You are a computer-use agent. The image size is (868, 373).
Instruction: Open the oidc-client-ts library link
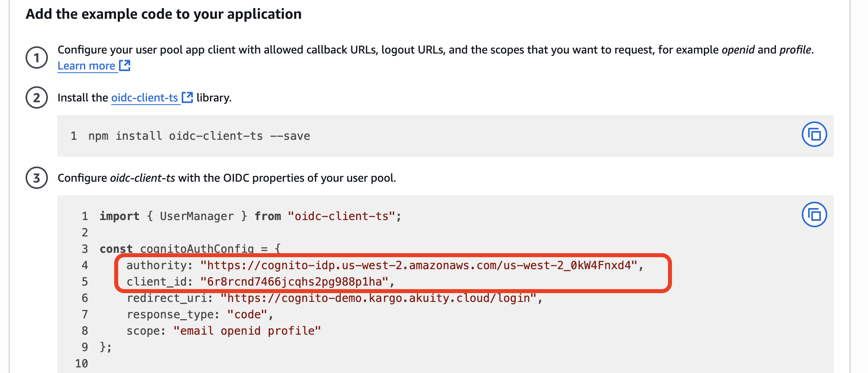coord(144,97)
